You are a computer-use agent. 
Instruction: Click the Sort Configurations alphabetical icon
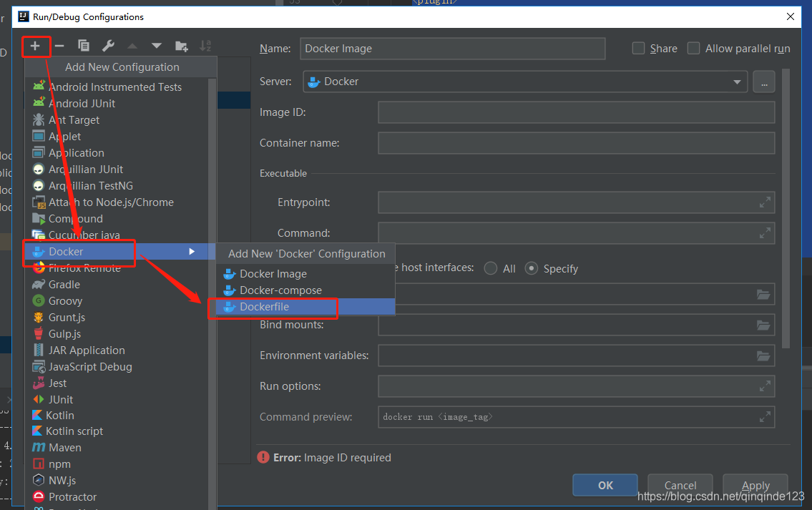coord(205,46)
